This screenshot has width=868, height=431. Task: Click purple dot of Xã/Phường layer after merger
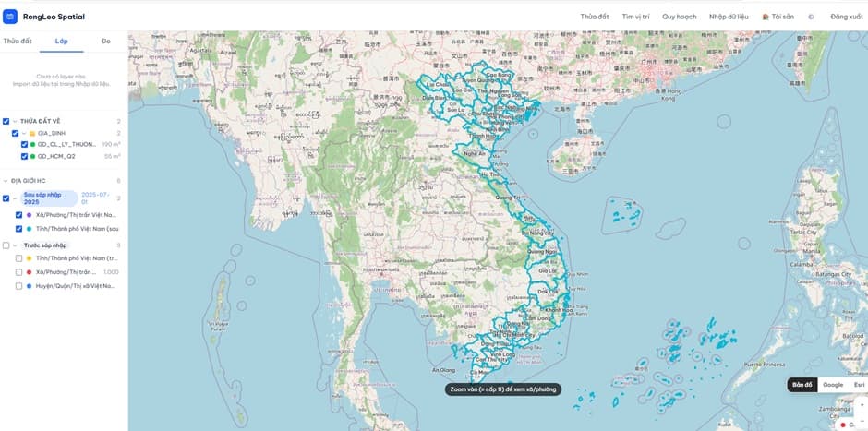pos(29,215)
